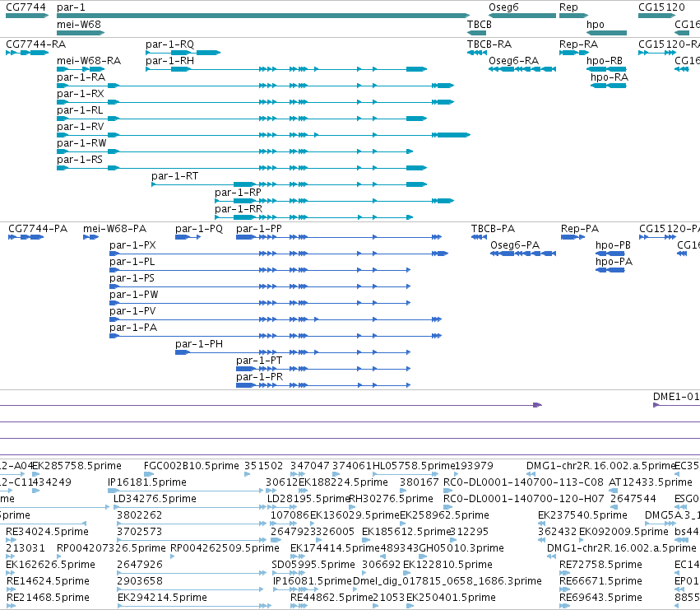
Task: Select EST AT12433.5prime
Action: 651,482
